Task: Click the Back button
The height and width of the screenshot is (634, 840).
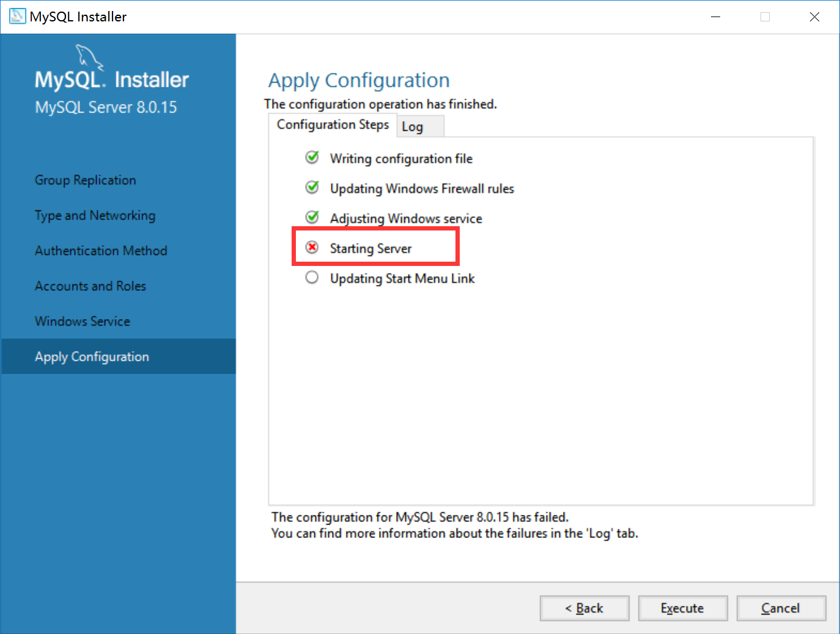Action: pyautogui.click(x=584, y=608)
